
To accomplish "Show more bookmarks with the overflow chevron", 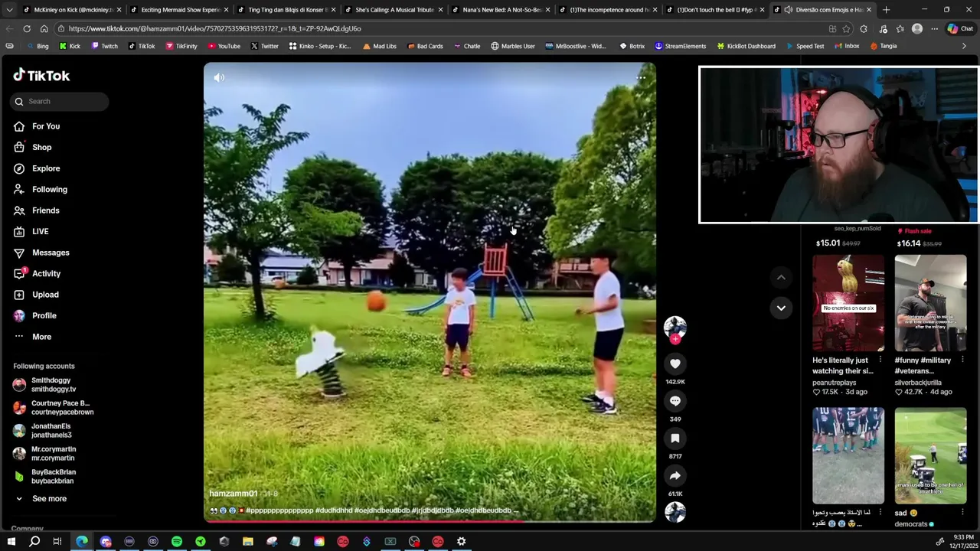I will 964,46.
